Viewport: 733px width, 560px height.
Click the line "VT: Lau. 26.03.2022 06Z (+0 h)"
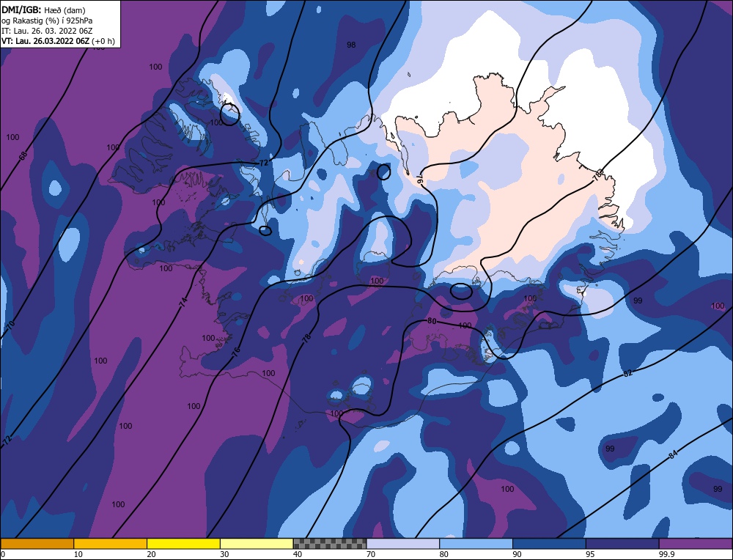click(x=58, y=41)
